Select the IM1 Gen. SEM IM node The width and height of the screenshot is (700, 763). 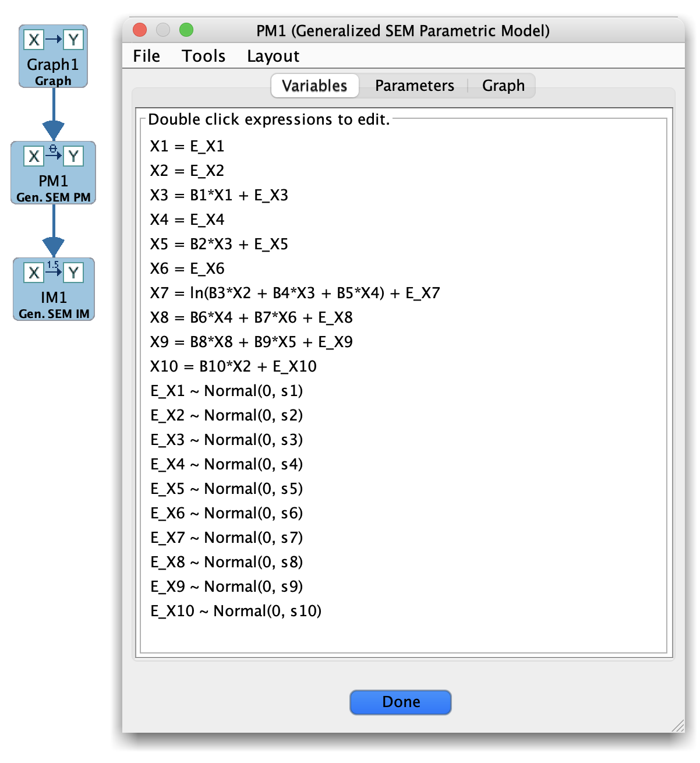[54, 289]
